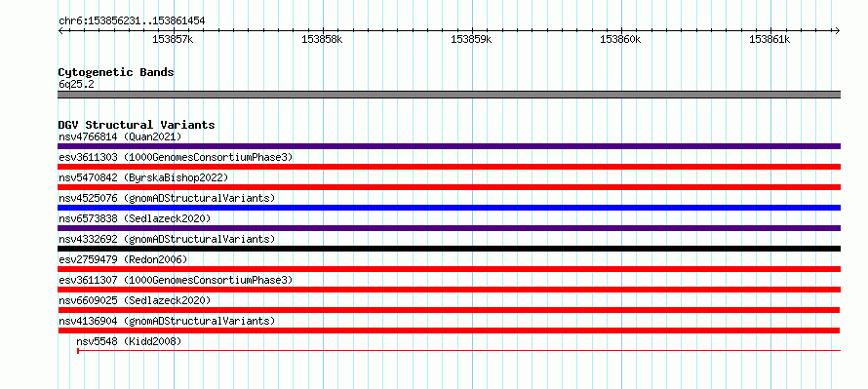Click the nsv4766814 (Quan2021) variant label
Viewport: 868px width, 389px height.
pos(120,136)
